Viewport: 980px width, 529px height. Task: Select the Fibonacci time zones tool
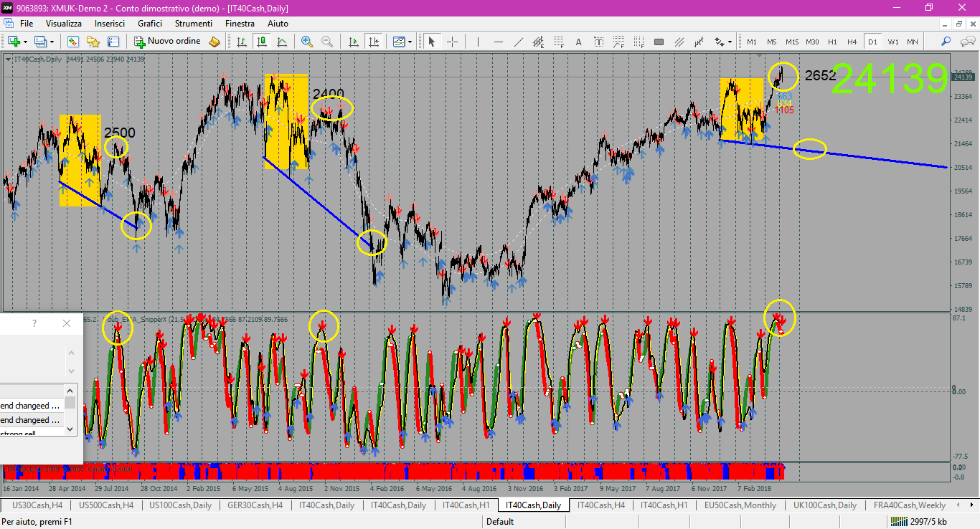(x=639, y=42)
